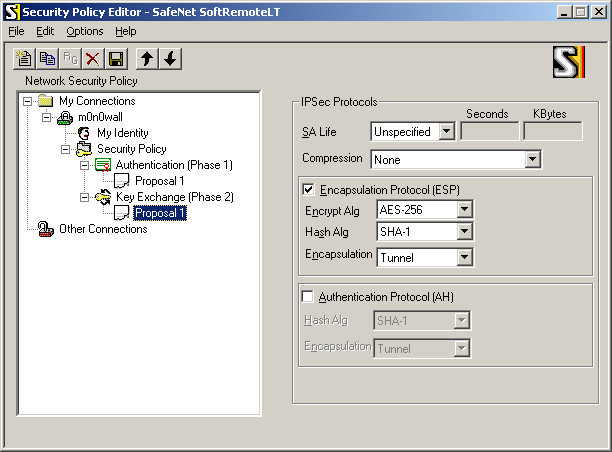
Task: Click the SA Life Seconds input field
Action: click(490, 131)
